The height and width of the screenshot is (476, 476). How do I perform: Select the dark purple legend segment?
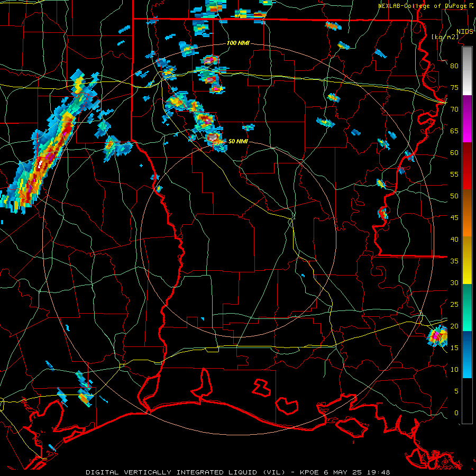tap(467, 105)
